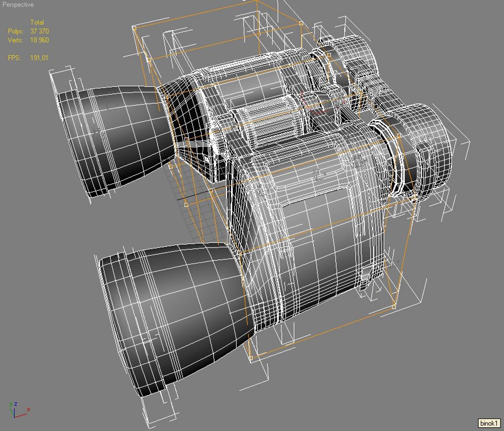Viewport: 504px width, 431px height.
Task: Click the Total statistics header
Action: coord(37,22)
